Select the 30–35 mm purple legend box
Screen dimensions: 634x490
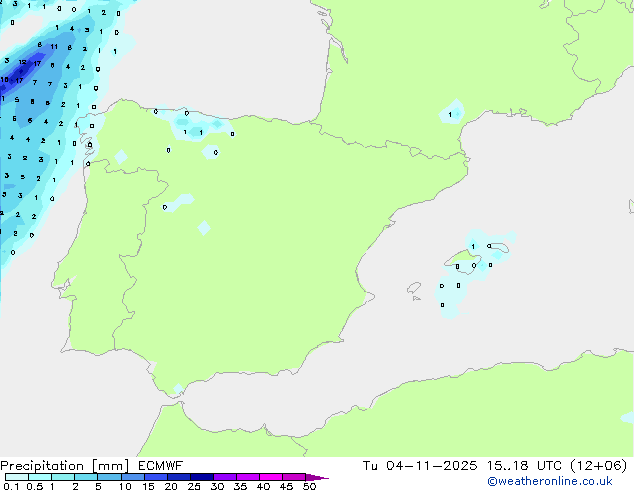225,477
